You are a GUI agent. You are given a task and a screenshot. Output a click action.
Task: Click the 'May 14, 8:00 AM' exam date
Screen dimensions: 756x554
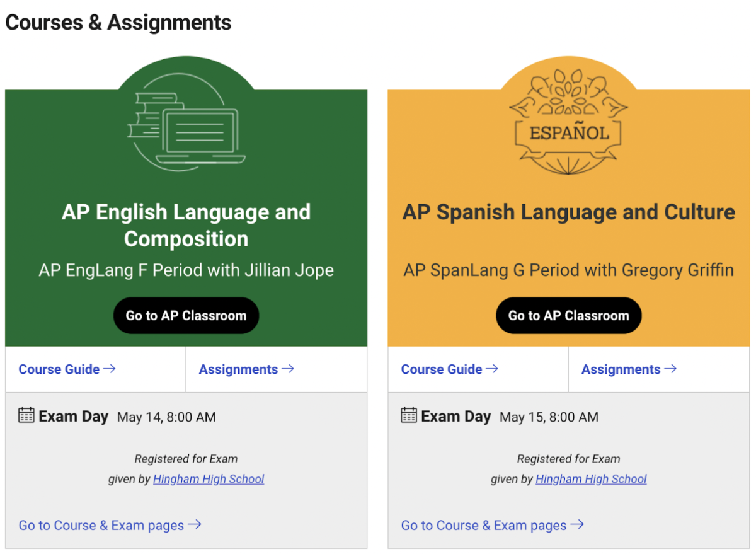point(166,417)
